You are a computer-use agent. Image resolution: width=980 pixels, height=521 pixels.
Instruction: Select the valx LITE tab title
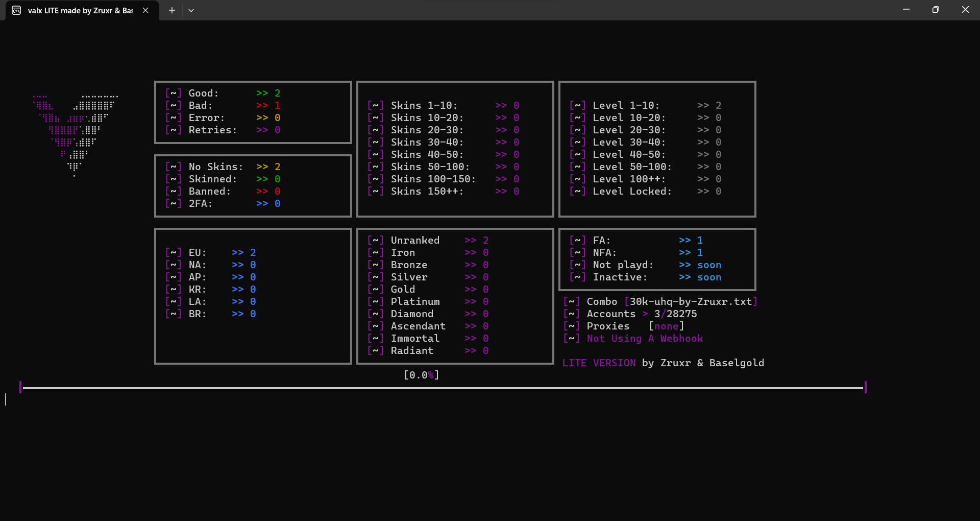(x=80, y=10)
